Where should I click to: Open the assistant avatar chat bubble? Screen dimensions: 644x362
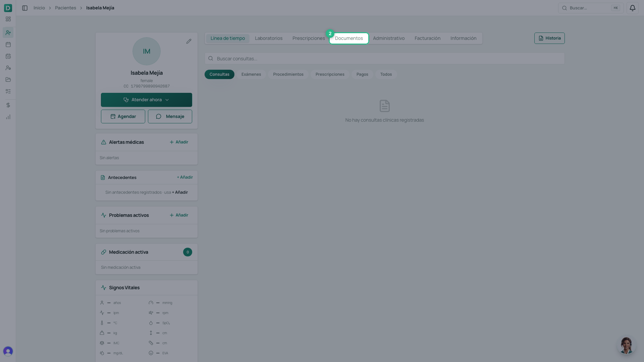pyautogui.click(x=626, y=345)
